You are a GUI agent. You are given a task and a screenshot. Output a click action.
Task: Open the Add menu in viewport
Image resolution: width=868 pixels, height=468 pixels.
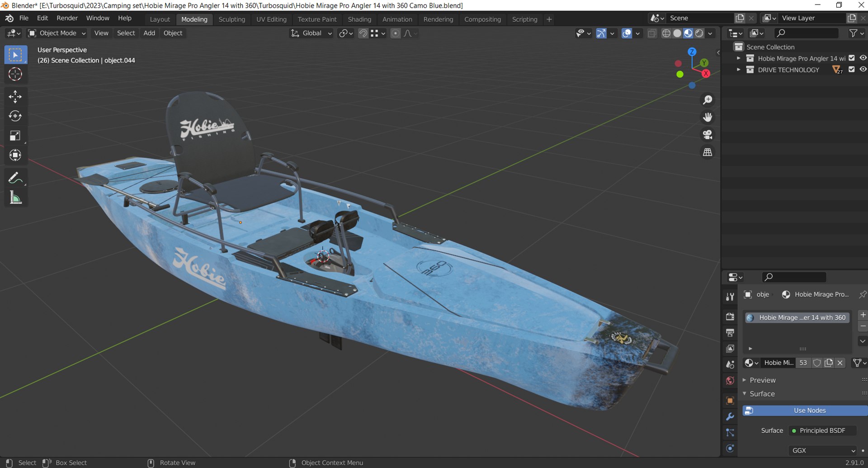point(149,33)
